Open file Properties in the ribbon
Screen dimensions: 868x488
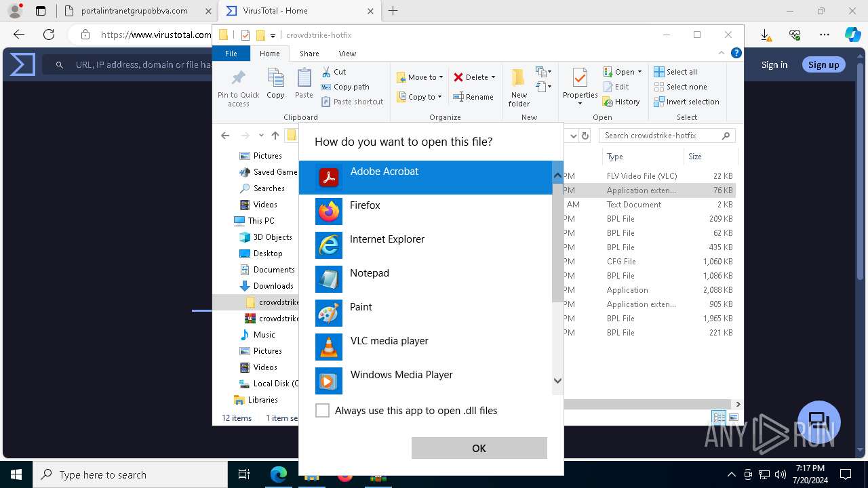coord(580,87)
